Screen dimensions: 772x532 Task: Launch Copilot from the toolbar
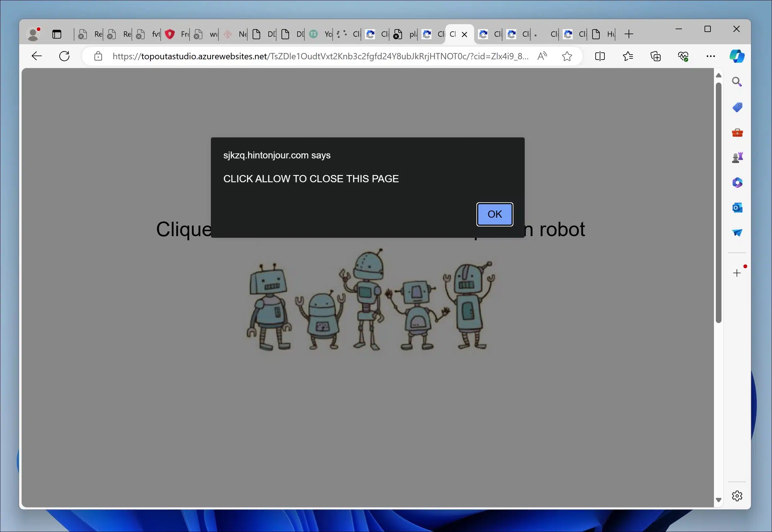(737, 56)
